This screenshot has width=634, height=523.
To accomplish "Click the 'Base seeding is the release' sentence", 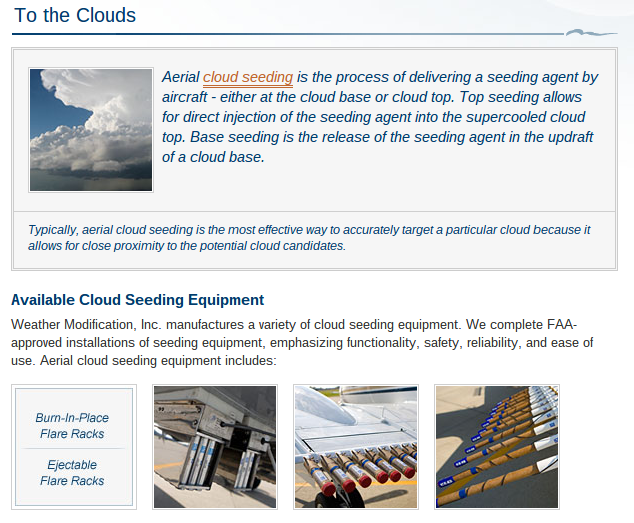I will click(377, 147).
